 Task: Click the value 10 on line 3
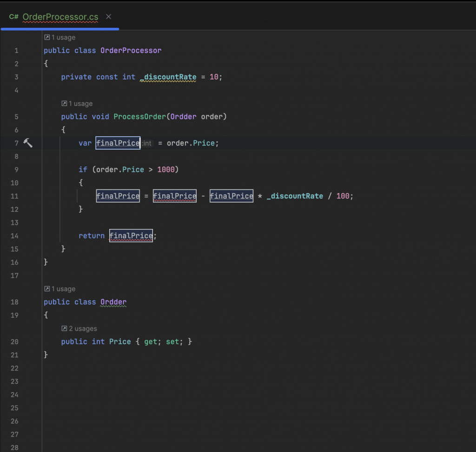(214, 77)
